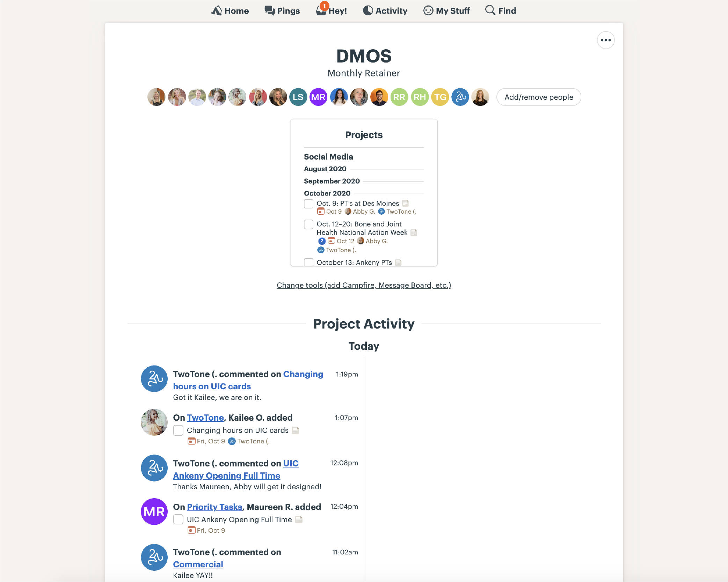Open the Social Media project section
This screenshot has width=728, height=582.
pos(329,156)
